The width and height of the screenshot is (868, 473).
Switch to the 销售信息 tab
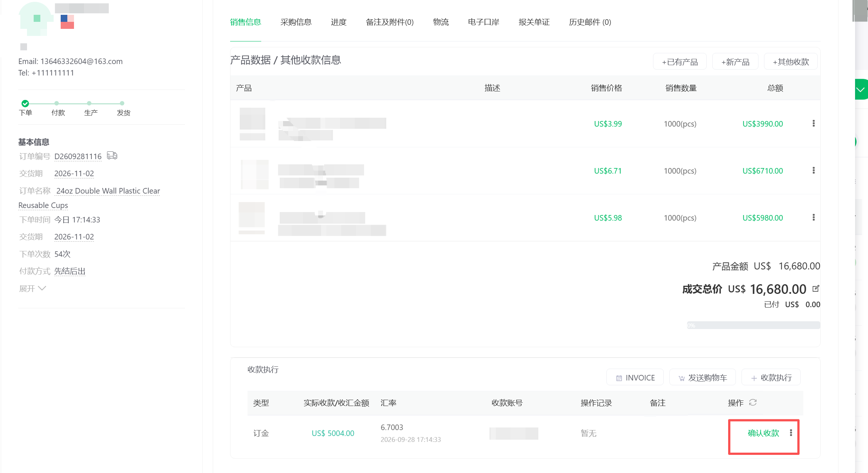pos(246,22)
